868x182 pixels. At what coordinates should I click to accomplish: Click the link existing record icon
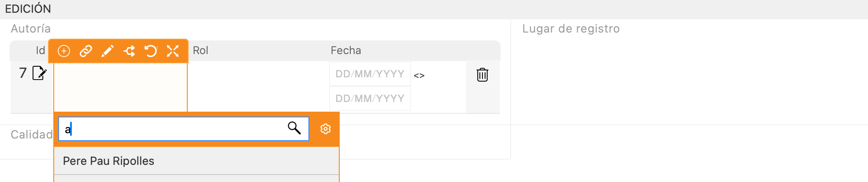[85, 51]
